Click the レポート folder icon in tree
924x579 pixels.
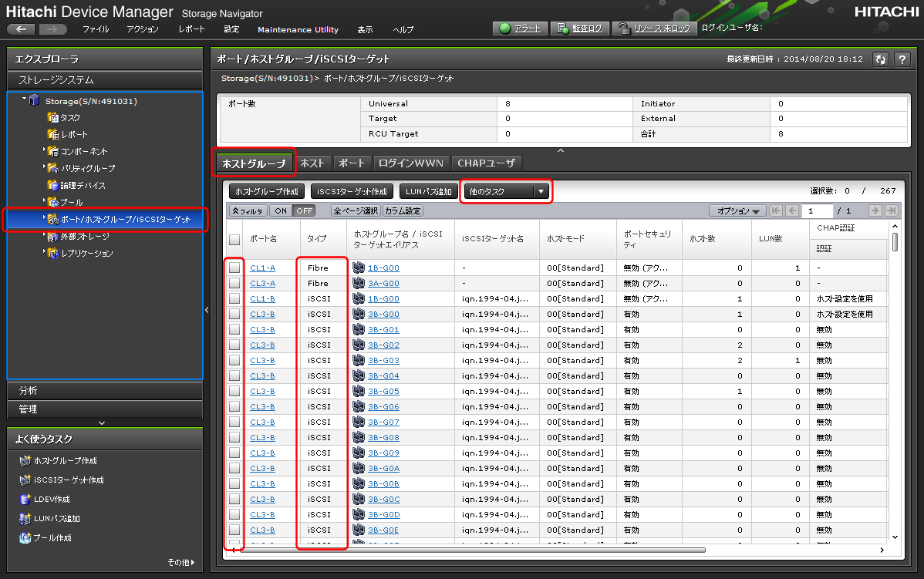point(52,134)
